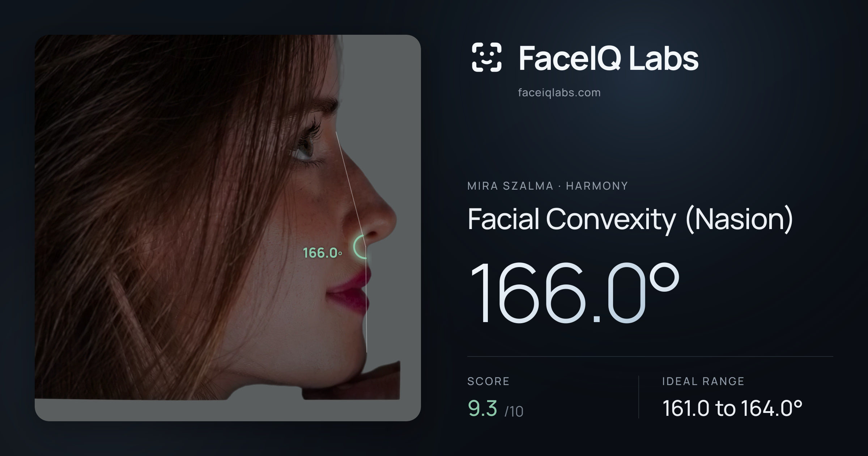This screenshot has height=456, width=868.
Task: Select the MIRA SZALMA · HARMONY caption
Action: tap(548, 186)
